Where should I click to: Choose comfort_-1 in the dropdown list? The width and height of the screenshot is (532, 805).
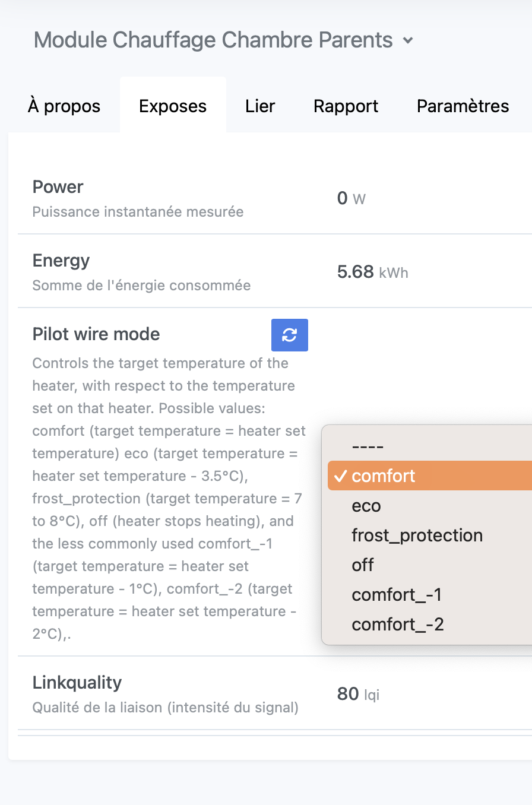[x=397, y=595]
